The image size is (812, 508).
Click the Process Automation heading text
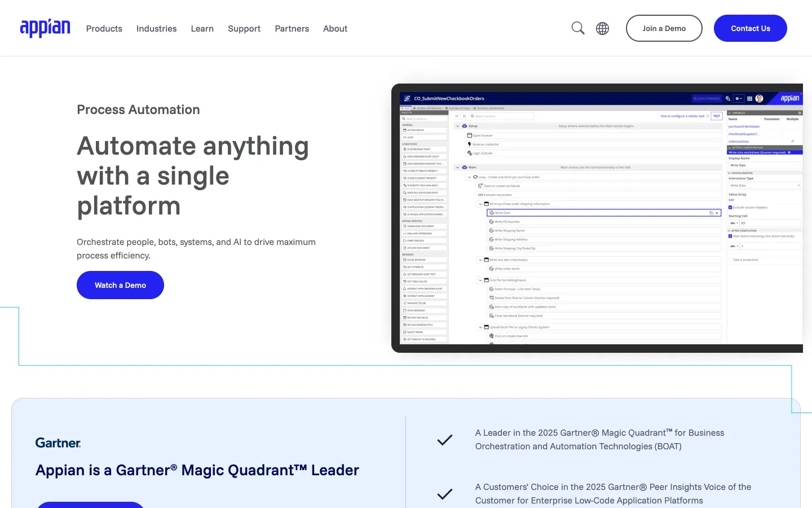point(138,110)
